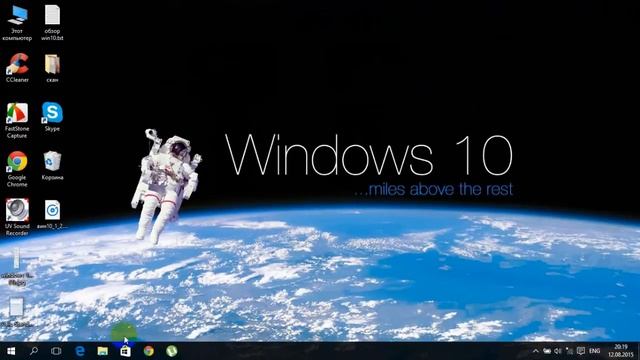
Task: Show hidden system tray icons
Action: click(x=536, y=351)
